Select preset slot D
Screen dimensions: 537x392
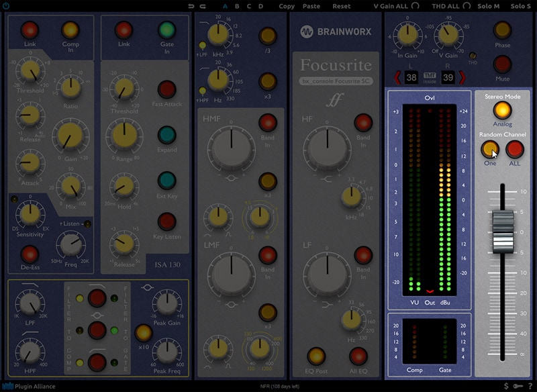[260, 6]
